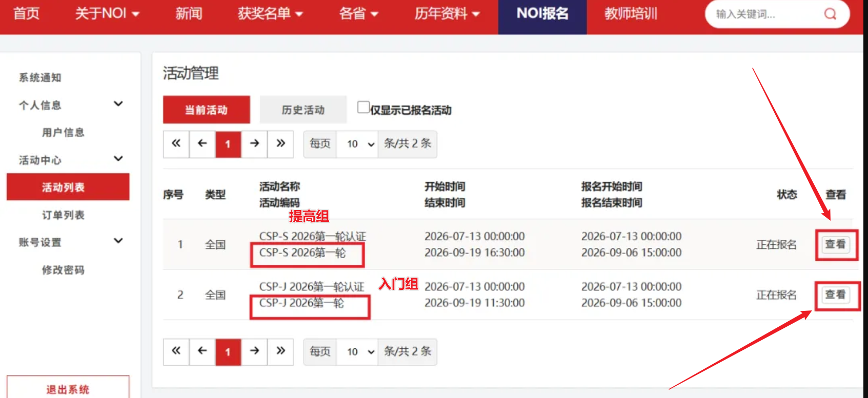This screenshot has height=398, width=868.
Task: Open 订单列表 in the sidebar
Action: coord(63,215)
